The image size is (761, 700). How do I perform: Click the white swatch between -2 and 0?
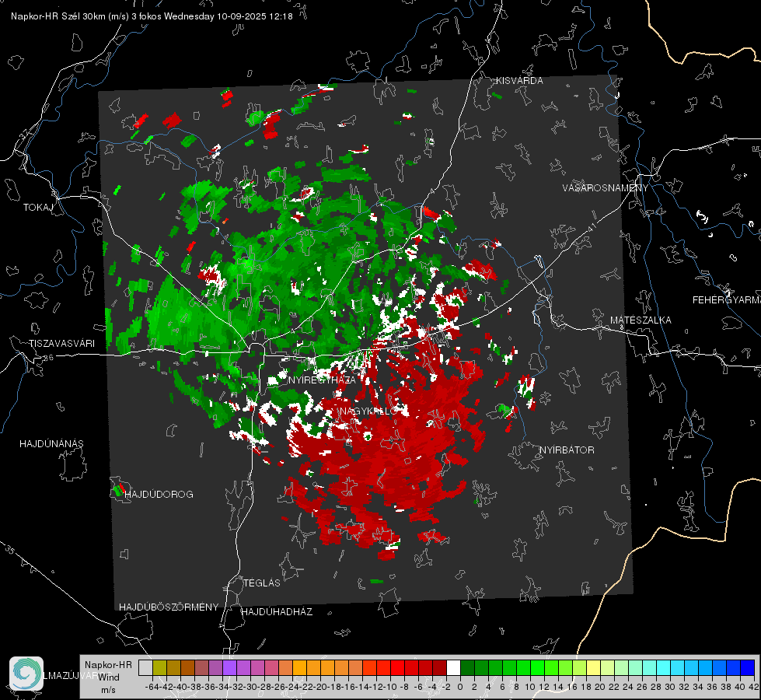point(453,667)
